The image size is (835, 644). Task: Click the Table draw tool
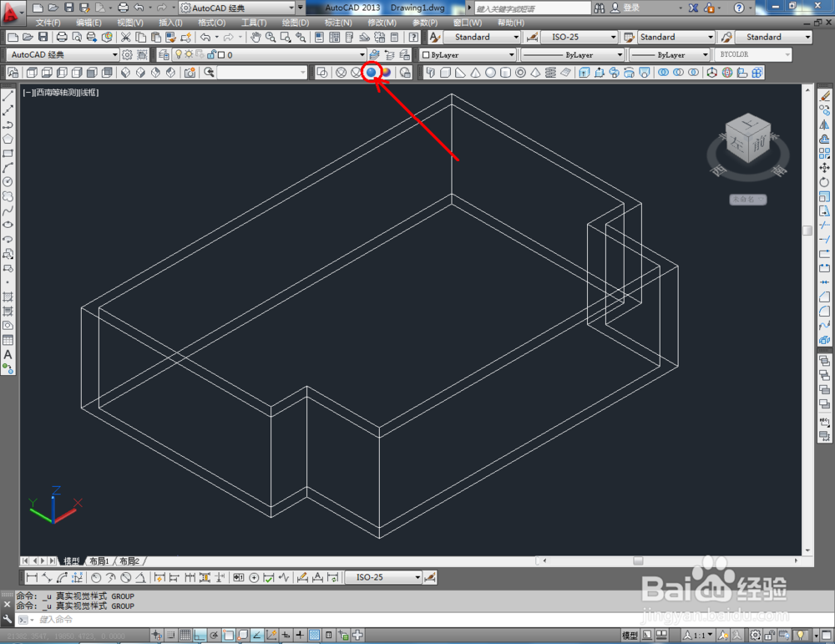8,340
